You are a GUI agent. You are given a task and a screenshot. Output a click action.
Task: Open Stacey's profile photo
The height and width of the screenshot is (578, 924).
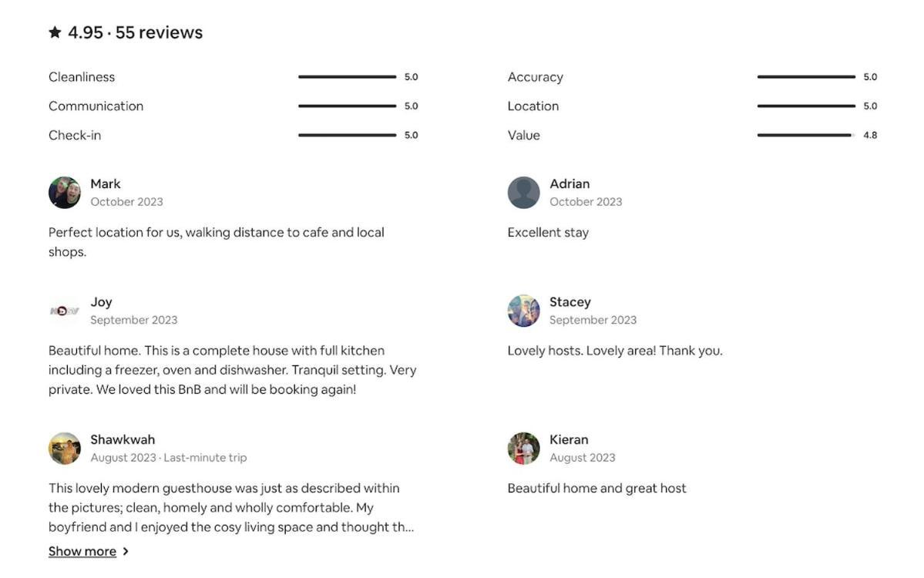pos(523,311)
